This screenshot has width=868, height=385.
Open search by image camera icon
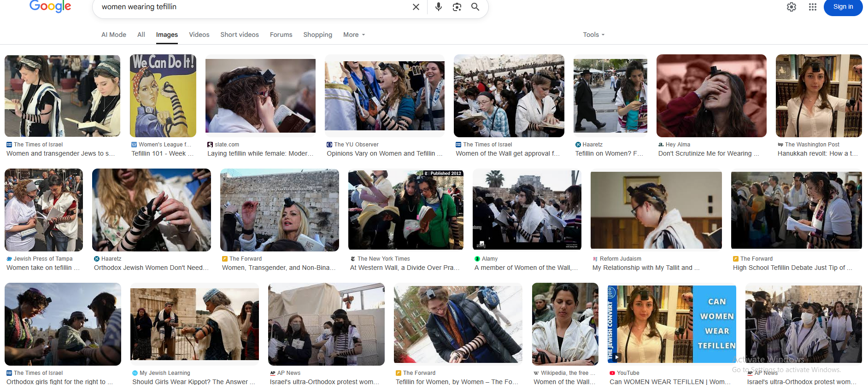click(x=457, y=7)
